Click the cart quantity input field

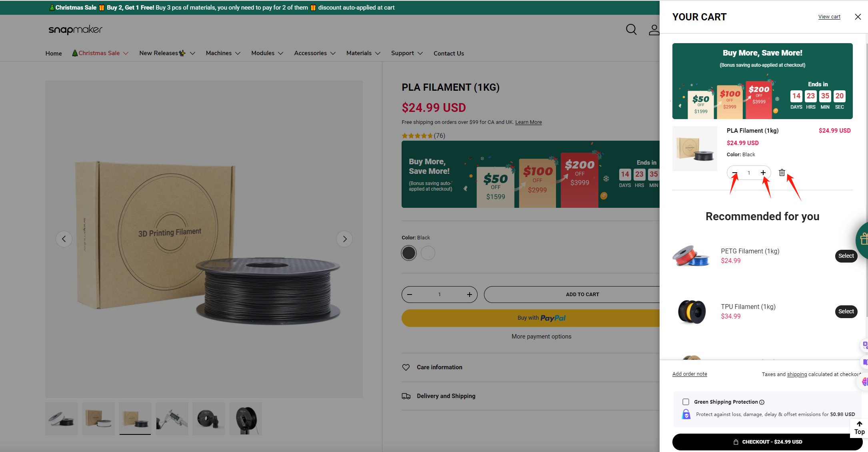(749, 173)
